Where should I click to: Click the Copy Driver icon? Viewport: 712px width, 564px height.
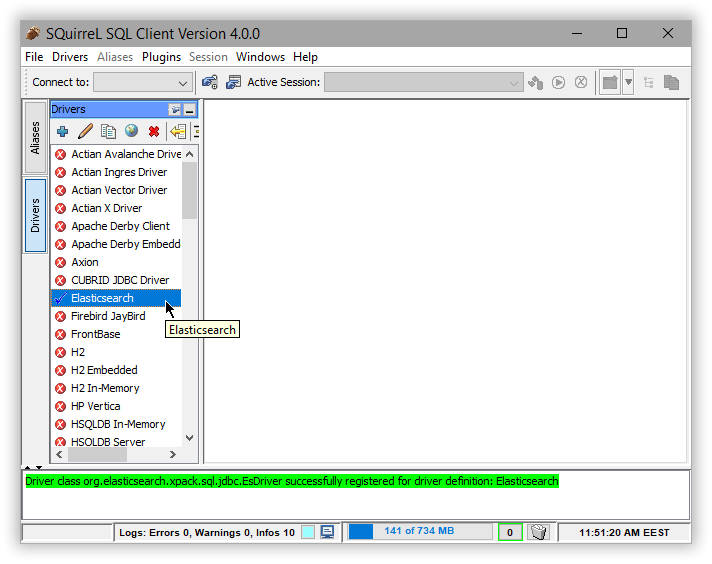(108, 131)
